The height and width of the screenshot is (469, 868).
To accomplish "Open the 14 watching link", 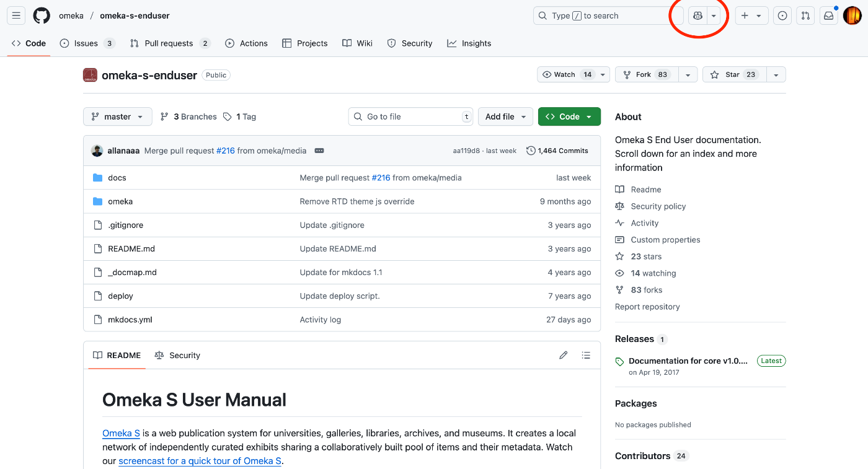I will tap(645, 273).
